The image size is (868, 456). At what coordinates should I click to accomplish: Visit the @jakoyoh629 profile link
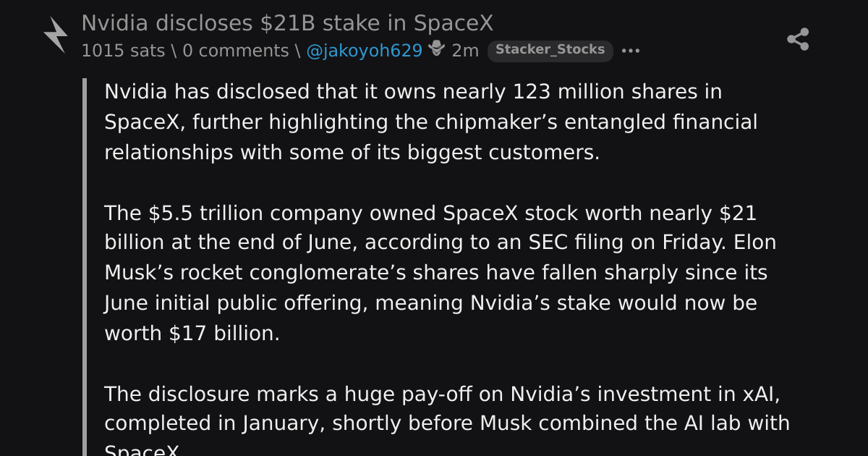365,51
